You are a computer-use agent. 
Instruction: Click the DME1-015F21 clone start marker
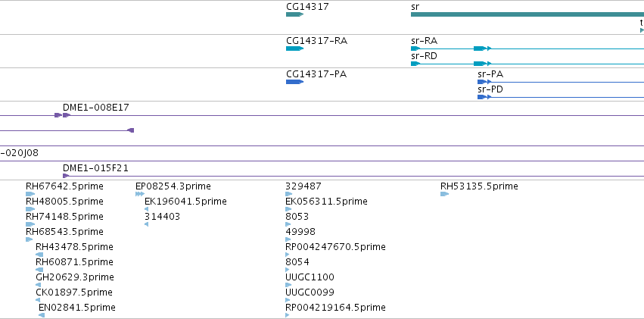point(66,176)
